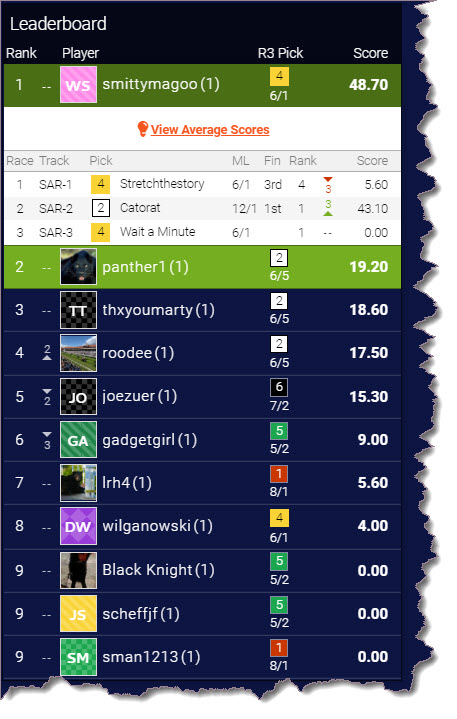
Task: Click lrh4's red 1 pick badge
Action: pyautogui.click(x=279, y=474)
